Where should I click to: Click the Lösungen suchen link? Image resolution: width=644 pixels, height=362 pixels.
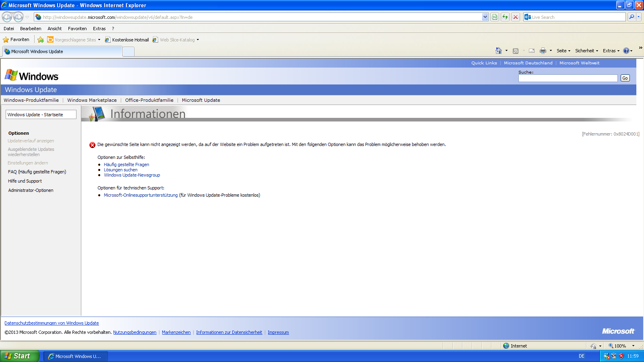[121, 170]
